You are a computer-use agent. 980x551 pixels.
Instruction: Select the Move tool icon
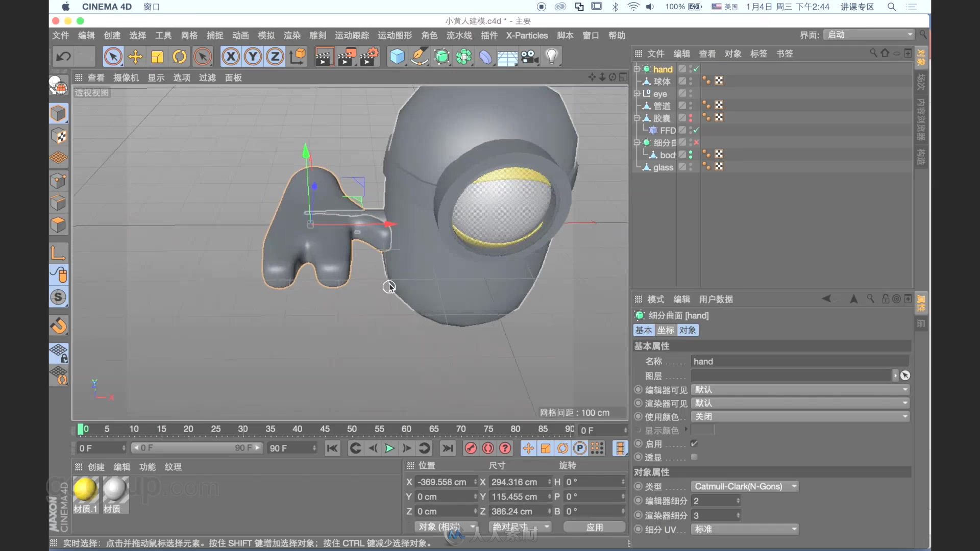click(135, 57)
